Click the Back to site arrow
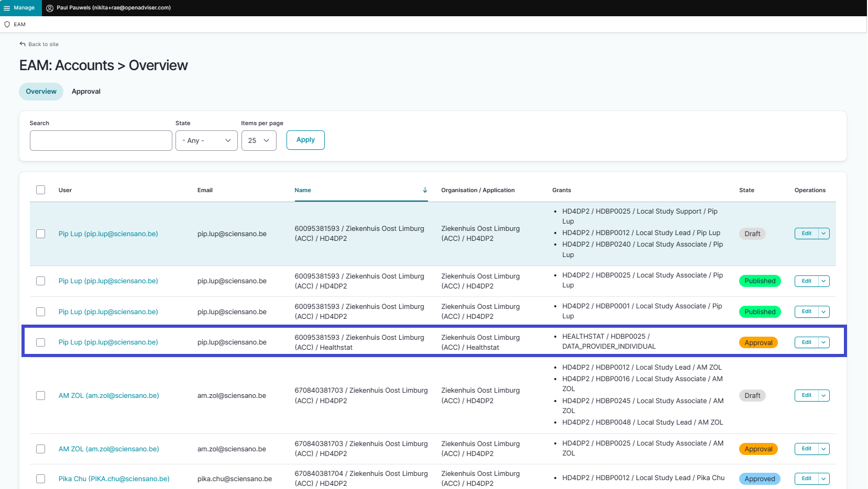Screen dimensions: 868x489 point(23,45)
